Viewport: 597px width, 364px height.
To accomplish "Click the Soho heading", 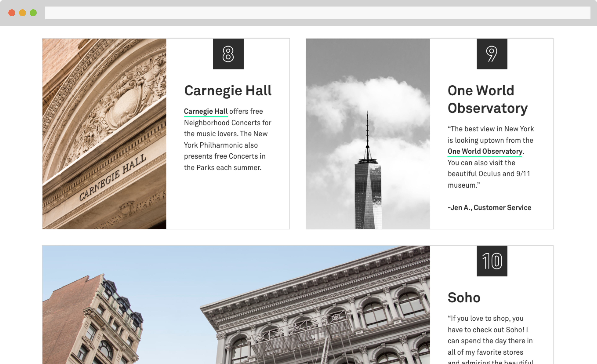I will pos(464,298).
